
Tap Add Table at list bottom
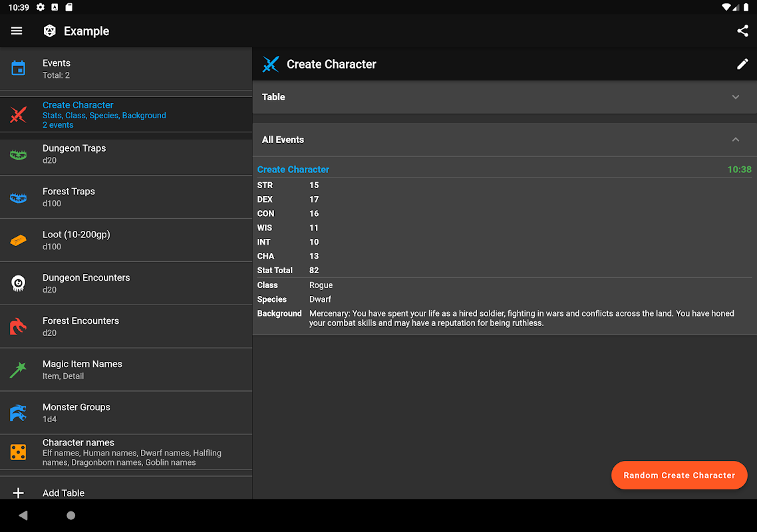[x=63, y=493]
